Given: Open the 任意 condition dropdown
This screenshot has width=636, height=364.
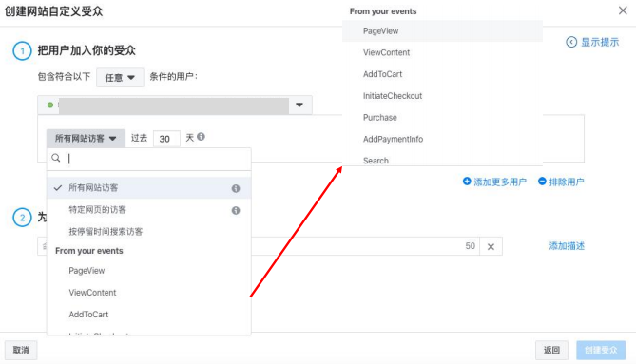Looking at the screenshot, I should coord(120,77).
